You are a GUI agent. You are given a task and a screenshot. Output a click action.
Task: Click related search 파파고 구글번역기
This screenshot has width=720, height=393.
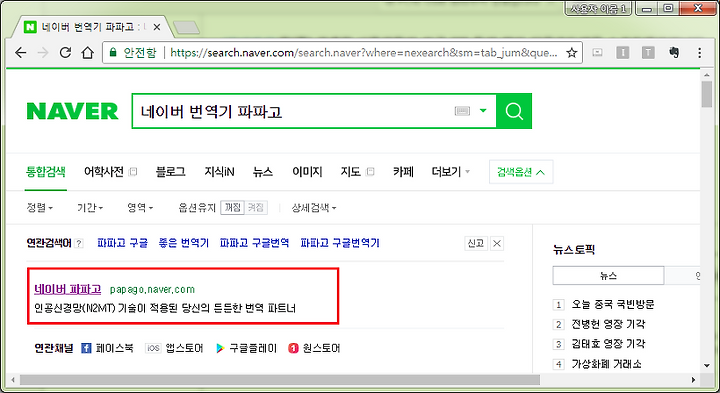click(340, 243)
